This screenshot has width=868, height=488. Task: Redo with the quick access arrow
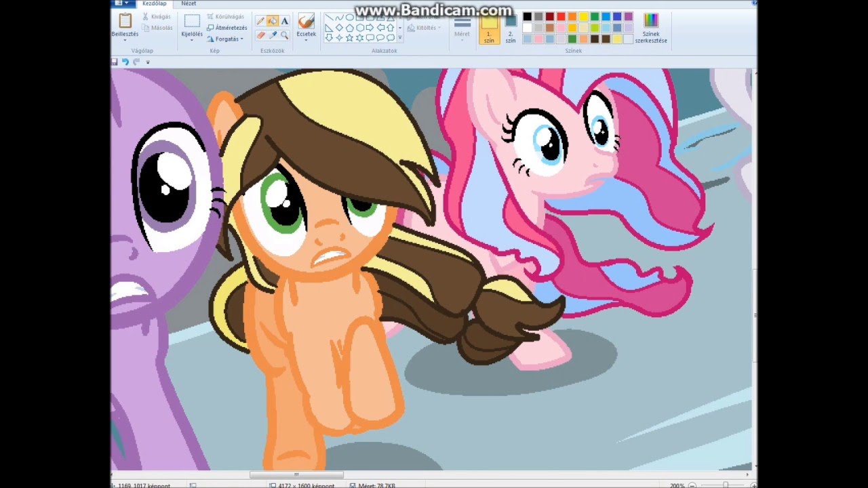(x=136, y=62)
